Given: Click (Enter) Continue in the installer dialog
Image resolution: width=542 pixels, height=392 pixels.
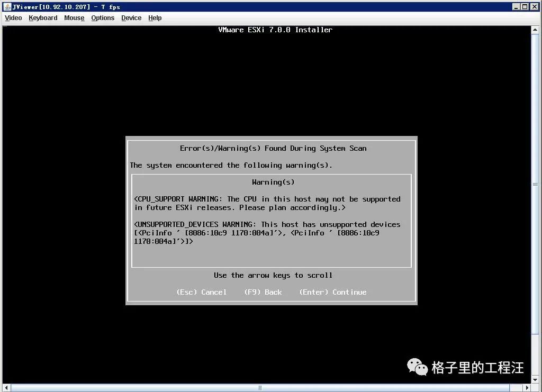Looking at the screenshot, I should [x=333, y=292].
